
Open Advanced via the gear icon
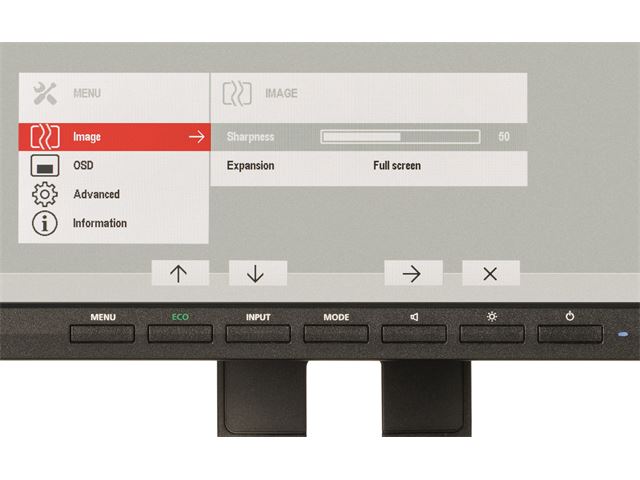(x=42, y=194)
